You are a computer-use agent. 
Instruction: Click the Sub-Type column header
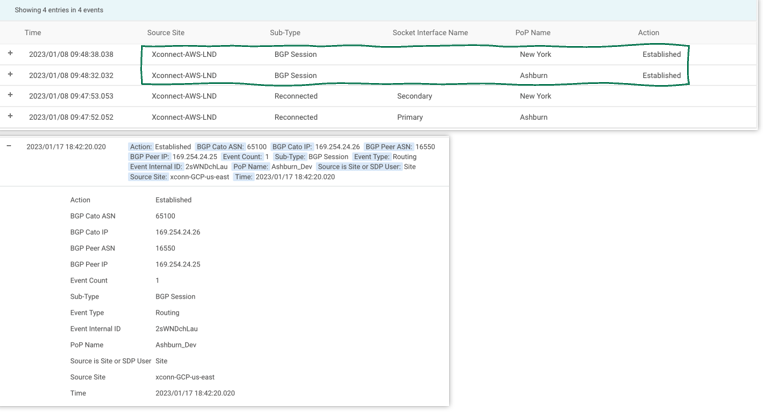[285, 33]
